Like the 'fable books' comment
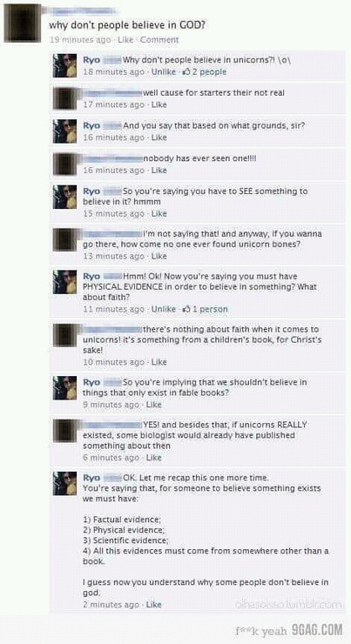351x644 pixels. pyautogui.click(x=154, y=405)
